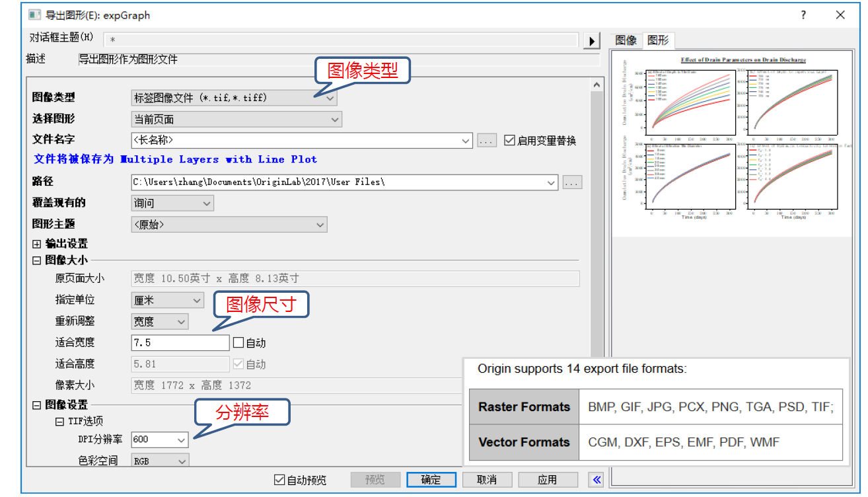
Task: Switch to the 图像 tab
Action: [626, 40]
